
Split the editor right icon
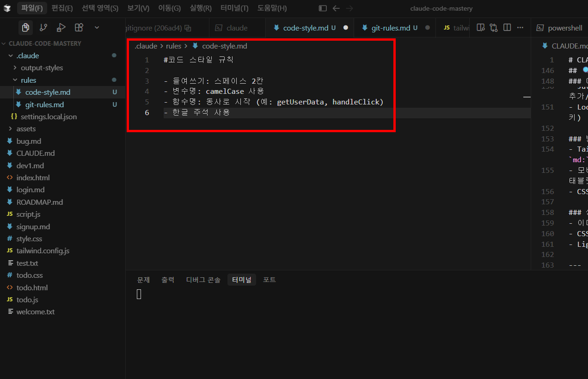(x=507, y=28)
